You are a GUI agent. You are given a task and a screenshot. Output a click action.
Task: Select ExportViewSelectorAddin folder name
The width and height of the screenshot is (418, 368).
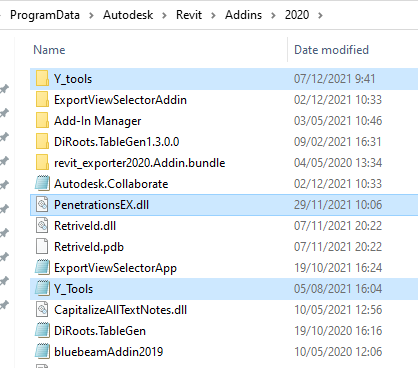coord(120,100)
